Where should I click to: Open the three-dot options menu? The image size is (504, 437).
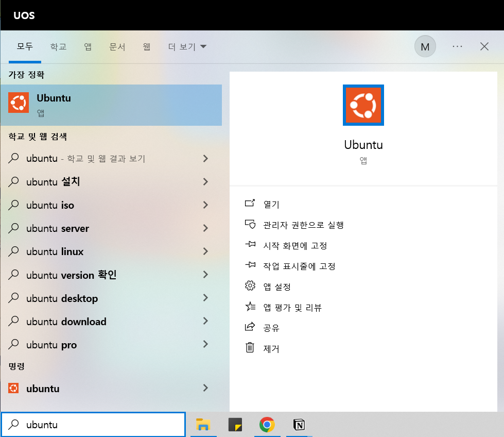tap(457, 46)
